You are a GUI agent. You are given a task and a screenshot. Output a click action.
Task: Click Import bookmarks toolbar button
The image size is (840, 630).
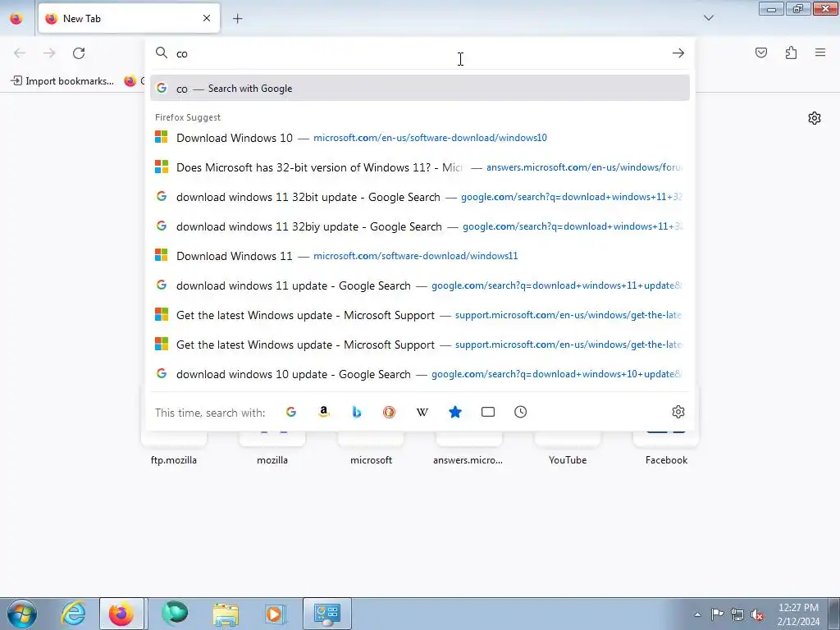(62, 81)
